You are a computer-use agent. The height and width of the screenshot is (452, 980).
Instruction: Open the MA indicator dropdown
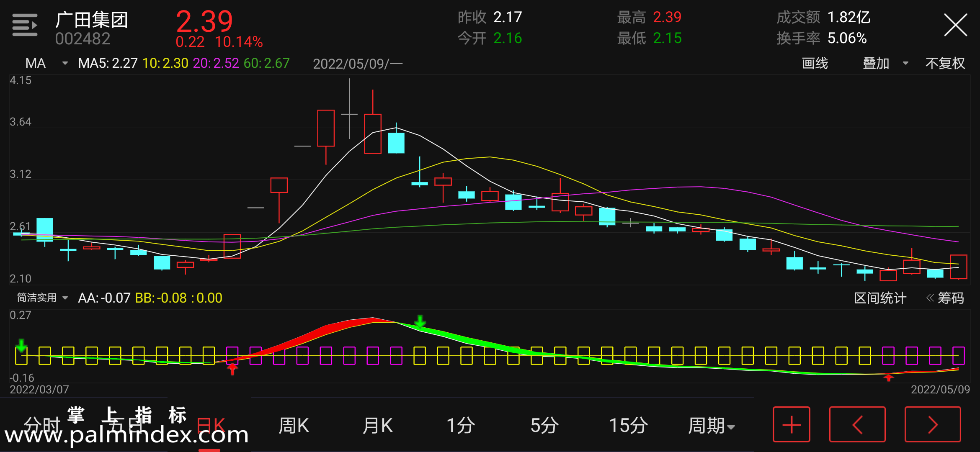46,63
